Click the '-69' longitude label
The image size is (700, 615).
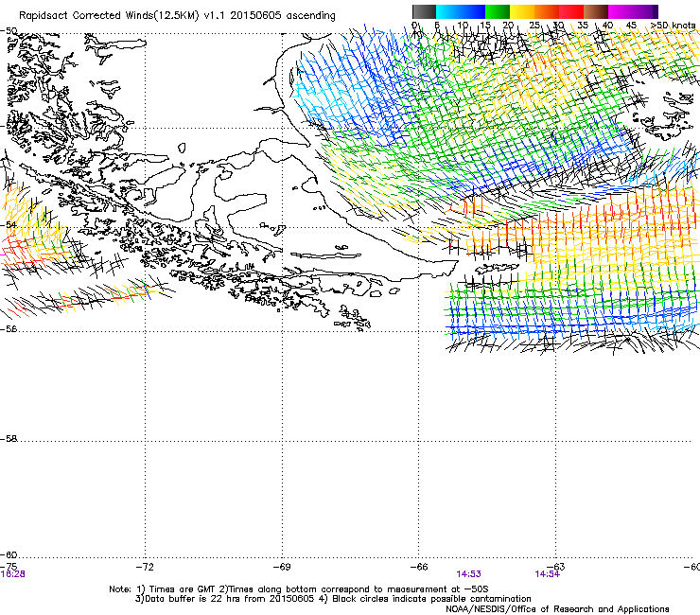click(x=282, y=567)
